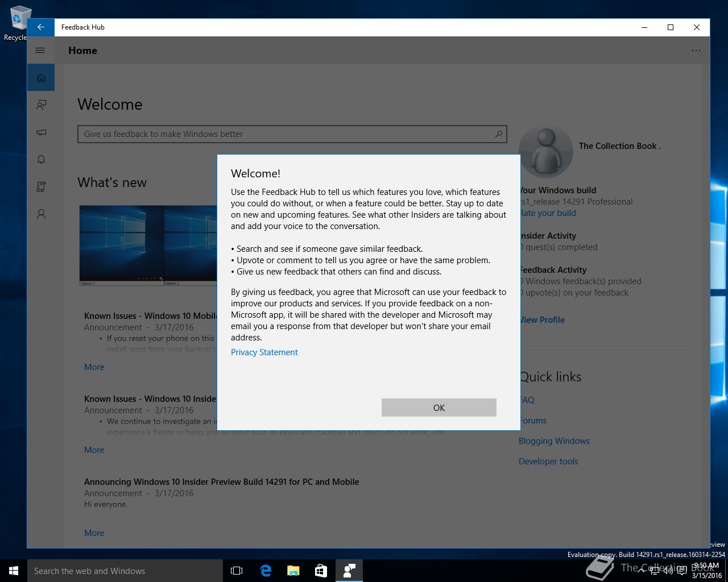Viewport: 728px width, 582px height.
Task: Open the Store from the taskbar
Action: 321,571
